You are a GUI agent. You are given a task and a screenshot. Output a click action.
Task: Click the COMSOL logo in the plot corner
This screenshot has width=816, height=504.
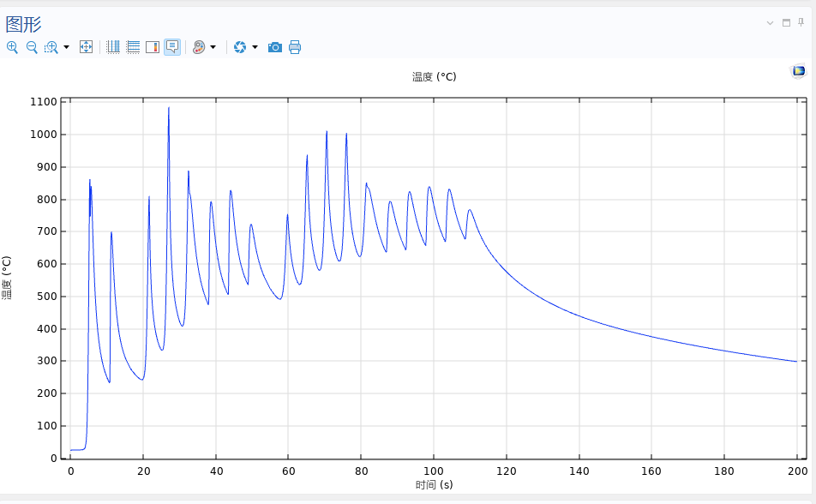[x=798, y=71]
